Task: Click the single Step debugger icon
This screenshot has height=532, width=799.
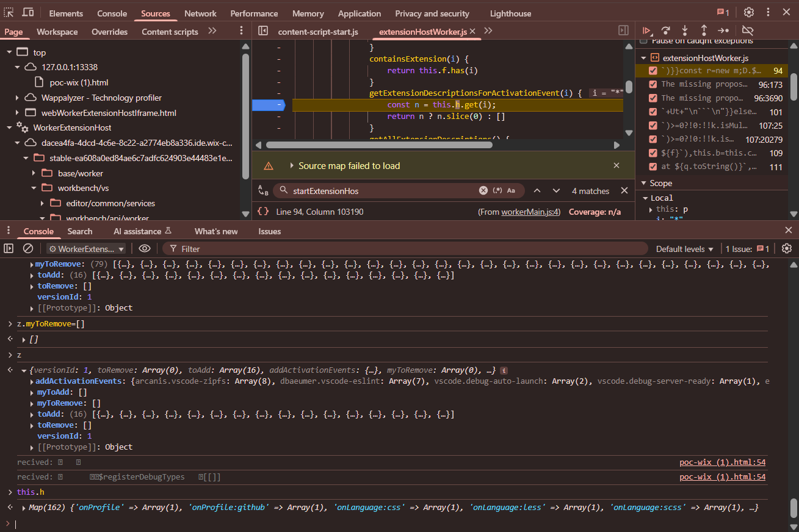Action: click(x=723, y=31)
